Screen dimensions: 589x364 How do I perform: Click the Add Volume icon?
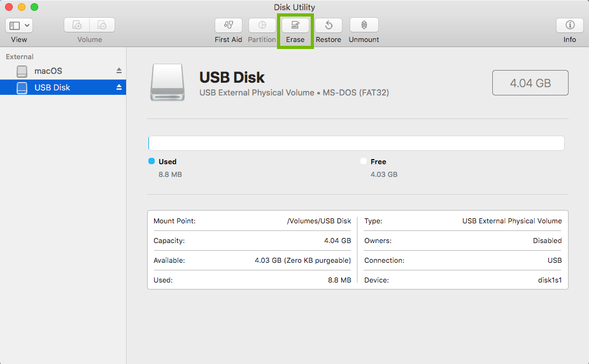(76, 25)
